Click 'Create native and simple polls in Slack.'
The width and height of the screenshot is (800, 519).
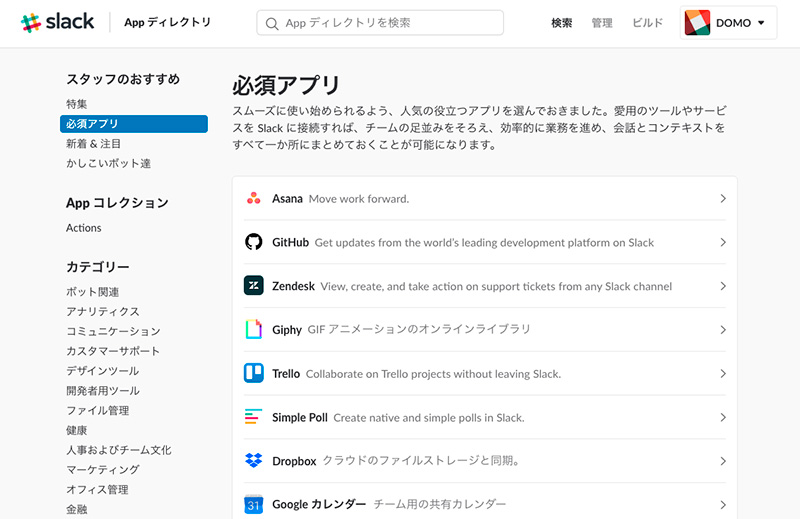pyautogui.click(x=429, y=418)
